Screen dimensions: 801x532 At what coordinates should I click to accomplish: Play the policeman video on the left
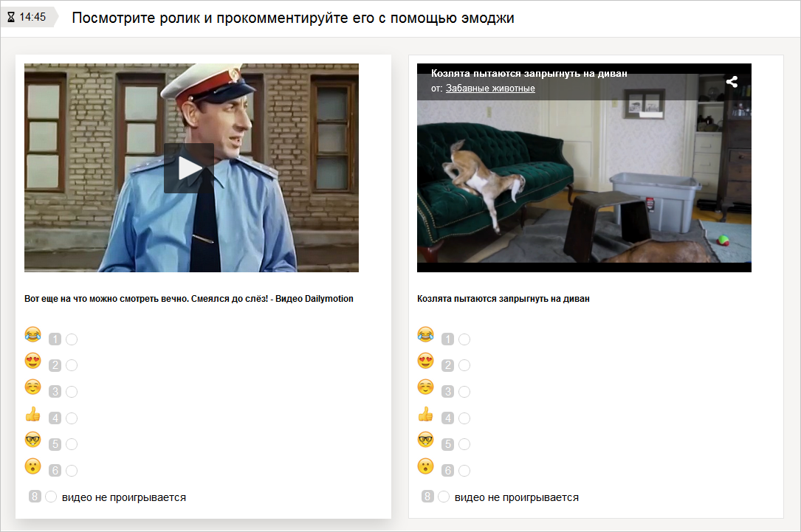[x=189, y=168]
